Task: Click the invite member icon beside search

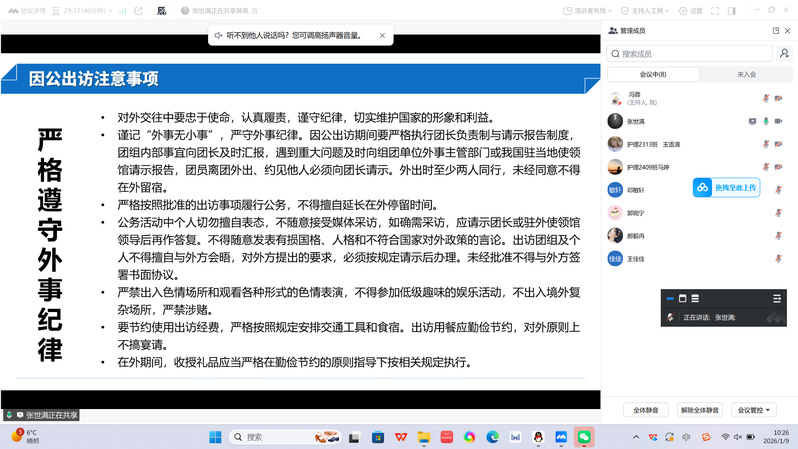Action: (785, 53)
